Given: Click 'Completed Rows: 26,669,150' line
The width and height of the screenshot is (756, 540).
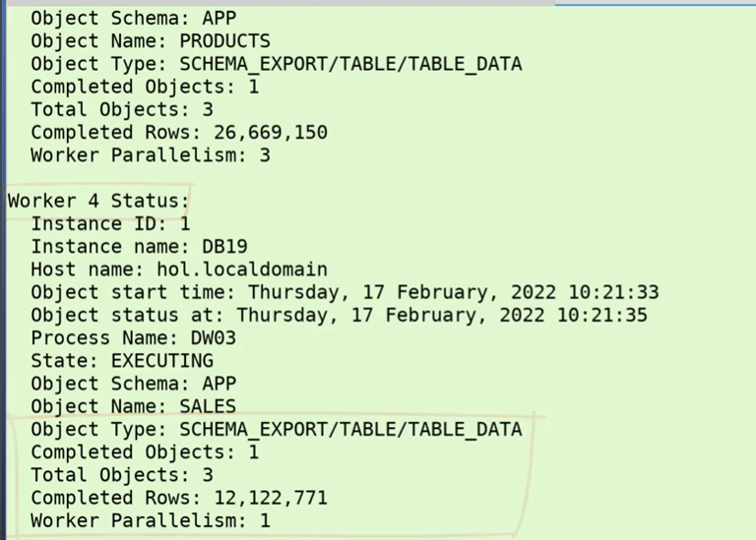Looking at the screenshot, I should 179,133.
